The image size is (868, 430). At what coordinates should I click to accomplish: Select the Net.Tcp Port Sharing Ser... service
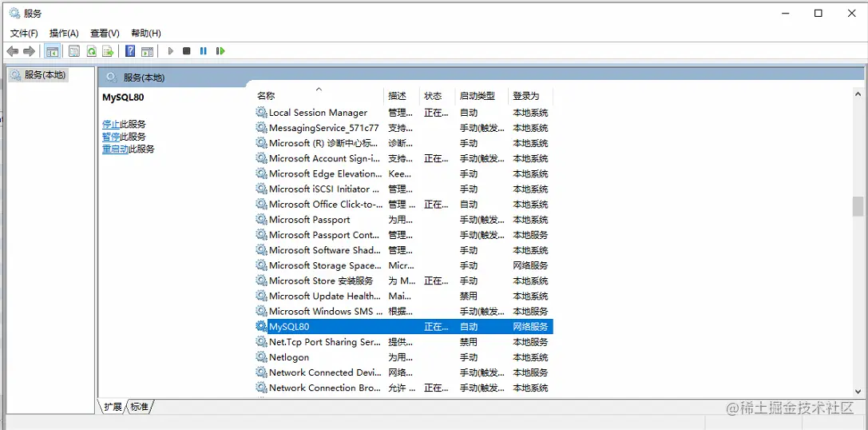pyautogui.click(x=325, y=342)
